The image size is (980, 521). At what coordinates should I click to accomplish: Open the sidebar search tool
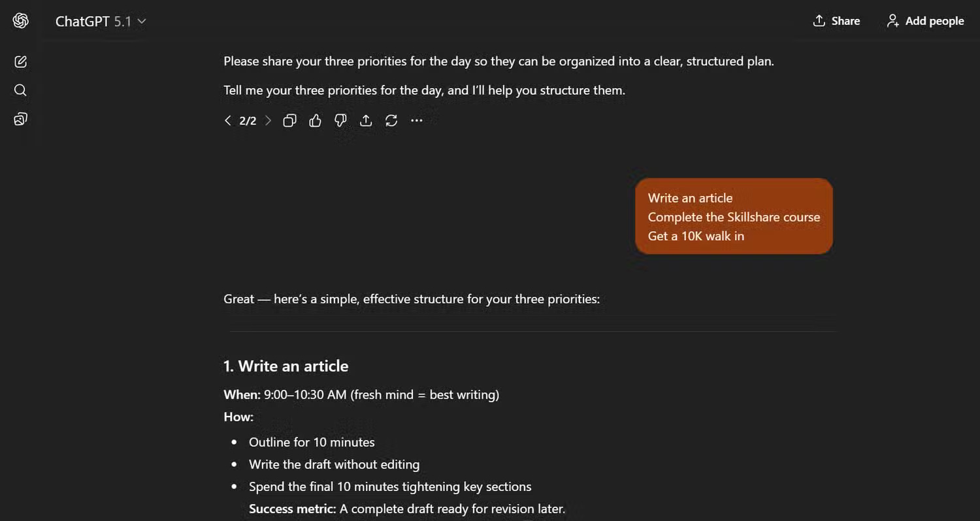coord(20,90)
